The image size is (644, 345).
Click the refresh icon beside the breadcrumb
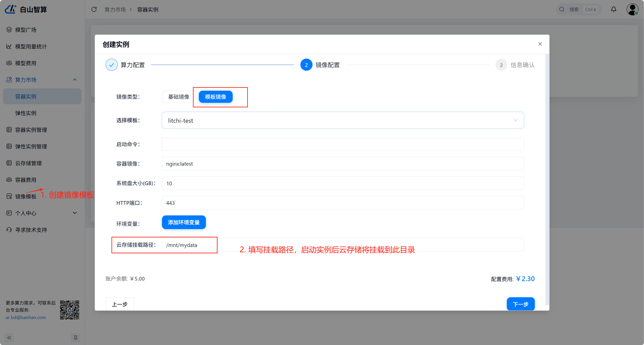pyautogui.click(x=94, y=9)
